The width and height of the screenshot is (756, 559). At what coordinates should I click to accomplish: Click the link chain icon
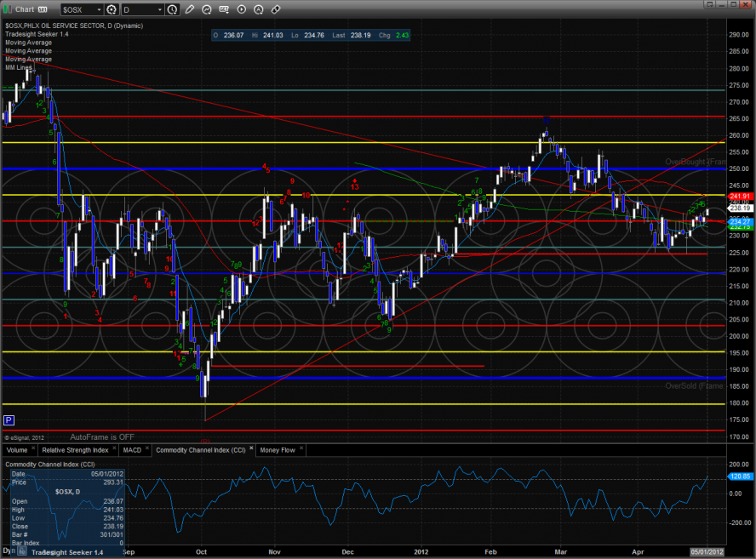(274, 9)
